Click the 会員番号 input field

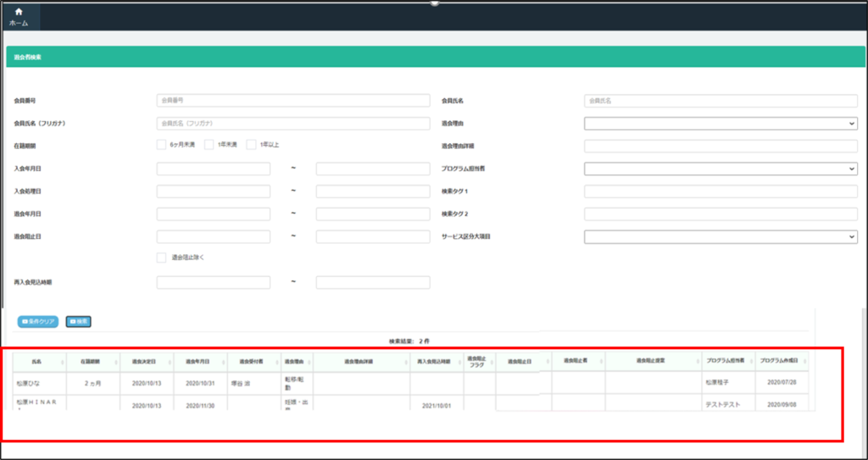point(293,100)
